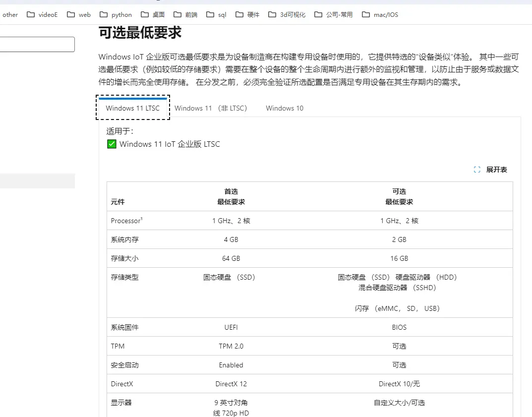Switch to the Windows 10 tab
This screenshot has width=532, height=417.
click(285, 108)
